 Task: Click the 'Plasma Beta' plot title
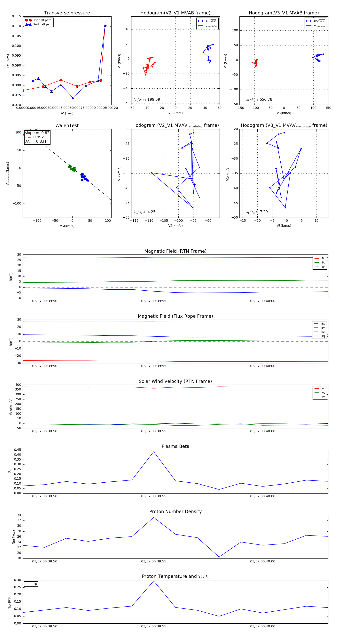(x=175, y=446)
